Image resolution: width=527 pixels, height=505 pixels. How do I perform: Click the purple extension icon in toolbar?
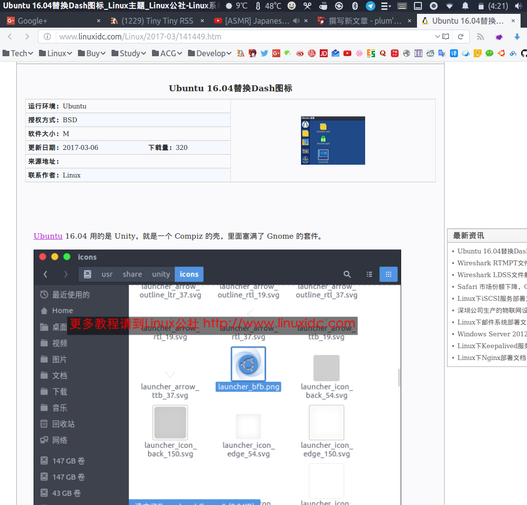[x=499, y=36]
